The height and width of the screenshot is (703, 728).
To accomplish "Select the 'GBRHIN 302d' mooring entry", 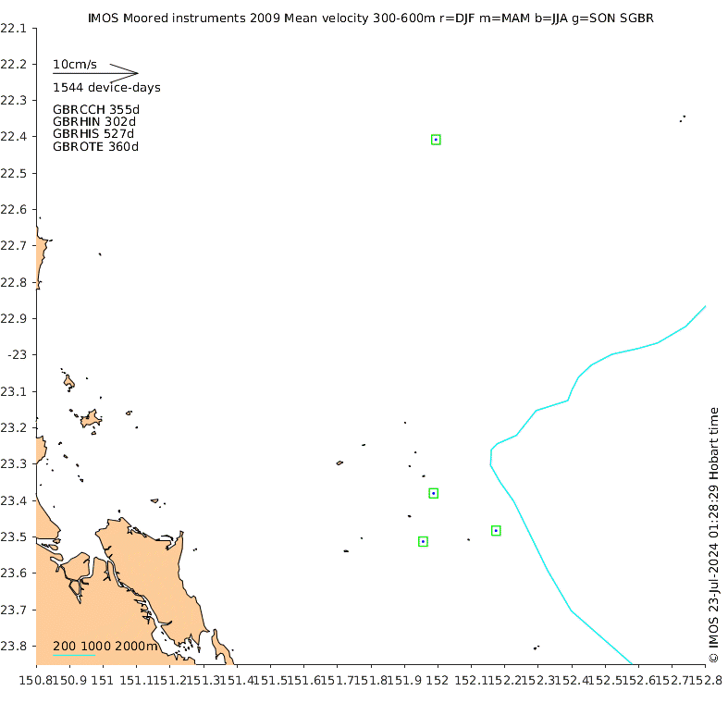I will (x=94, y=122).
